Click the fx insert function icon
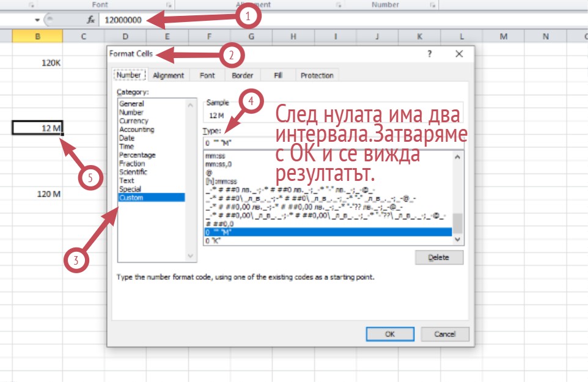 [x=90, y=20]
